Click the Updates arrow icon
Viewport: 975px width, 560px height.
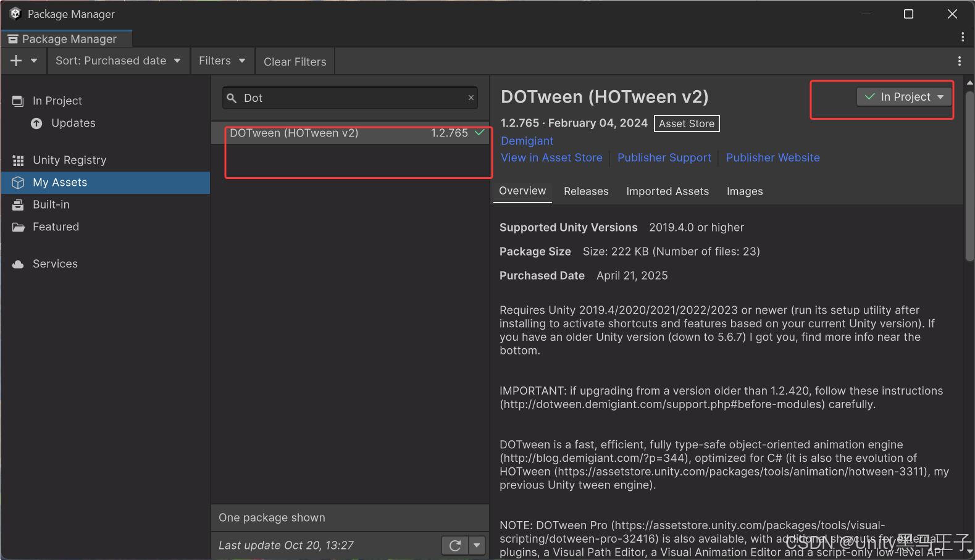point(36,123)
